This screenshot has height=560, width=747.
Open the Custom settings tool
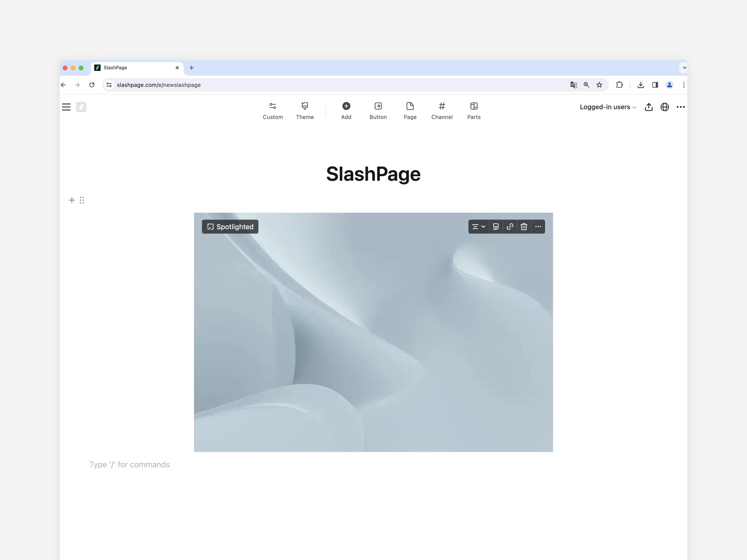pyautogui.click(x=273, y=111)
